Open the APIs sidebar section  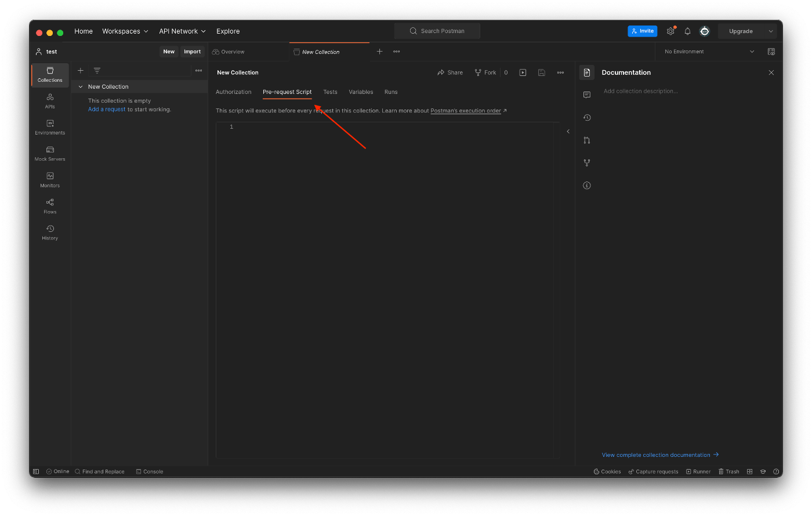click(x=50, y=101)
